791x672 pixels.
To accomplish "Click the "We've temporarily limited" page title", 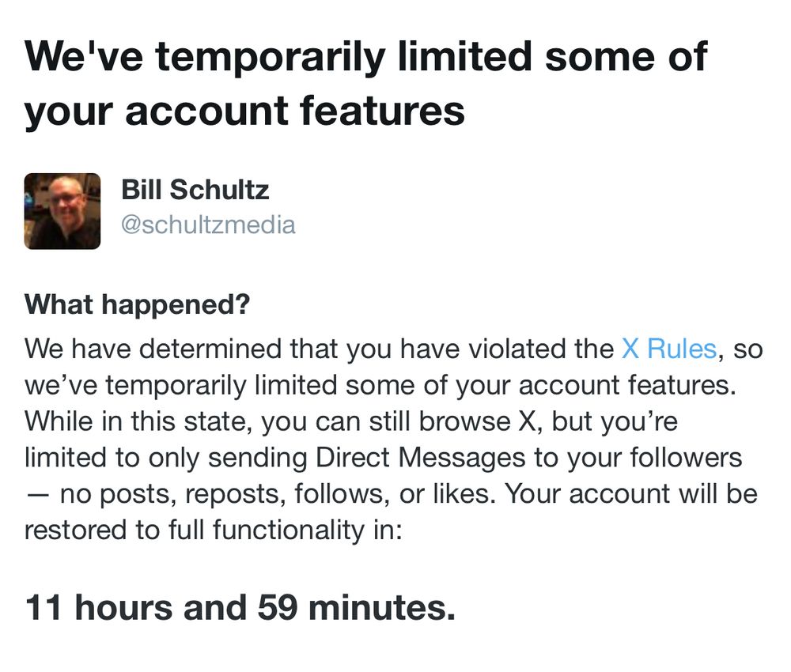I will (x=365, y=56).
